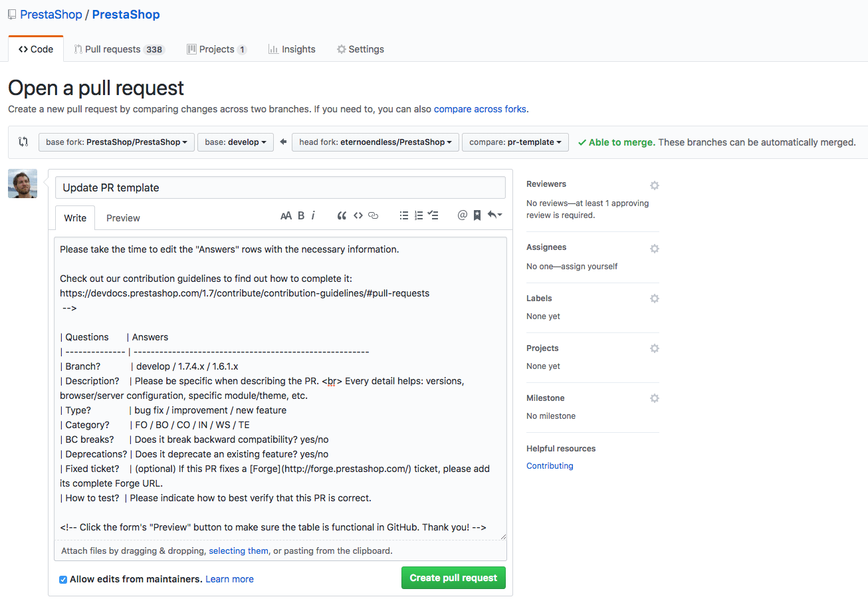Click the Create pull request button

[x=453, y=577]
